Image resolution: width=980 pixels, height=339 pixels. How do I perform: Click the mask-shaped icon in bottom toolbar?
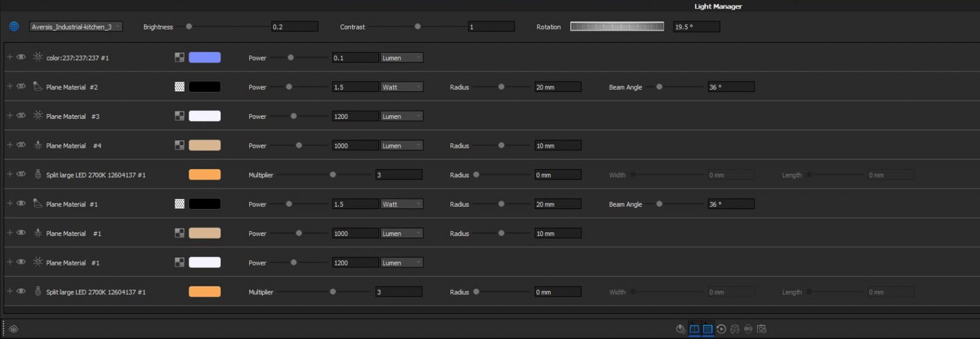748,329
